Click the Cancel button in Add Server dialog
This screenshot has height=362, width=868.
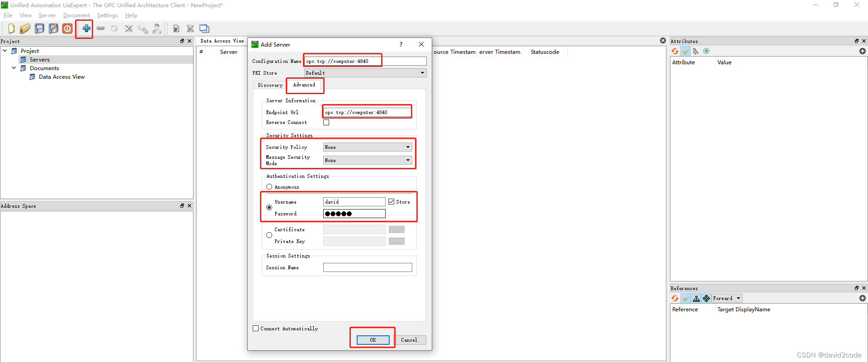click(x=409, y=340)
